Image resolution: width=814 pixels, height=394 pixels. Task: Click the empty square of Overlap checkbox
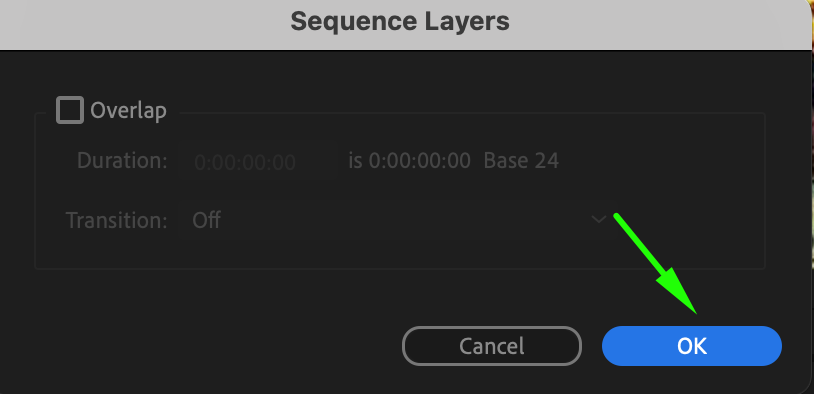point(70,110)
